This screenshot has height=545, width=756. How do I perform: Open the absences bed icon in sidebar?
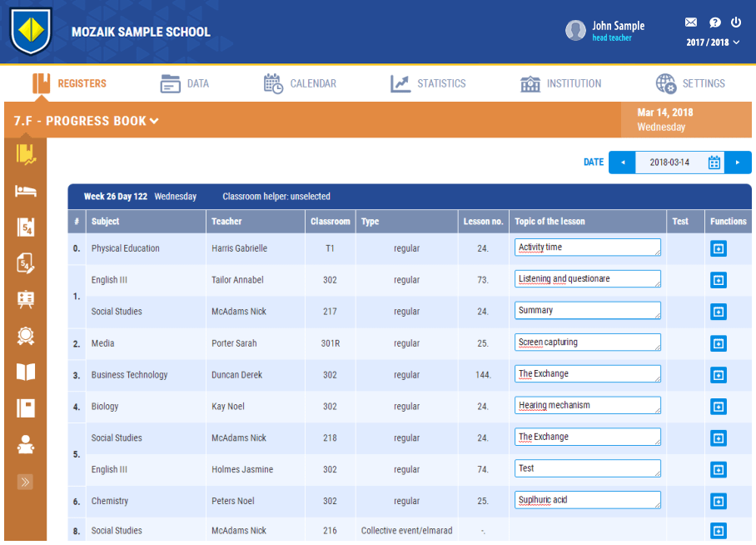pyautogui.click(x=26, y=191)
